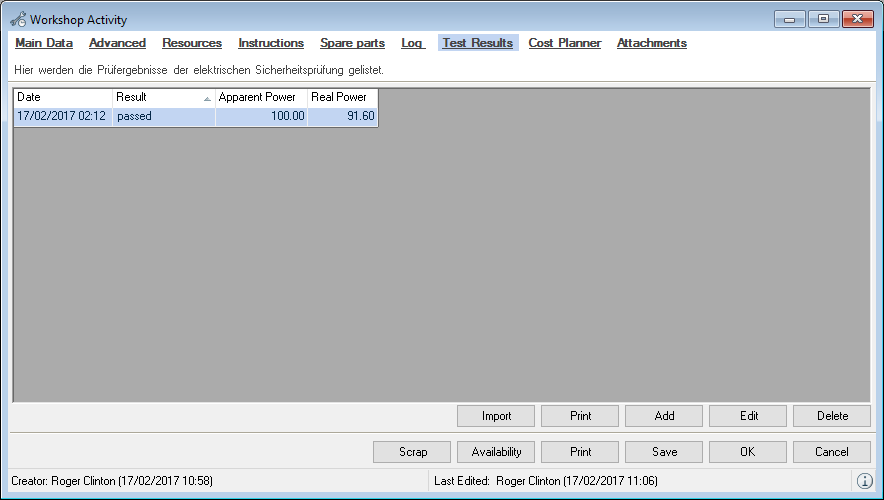Save the workshop activity
The width and height of the screenshot is (884, 500).
click(664, 452)
